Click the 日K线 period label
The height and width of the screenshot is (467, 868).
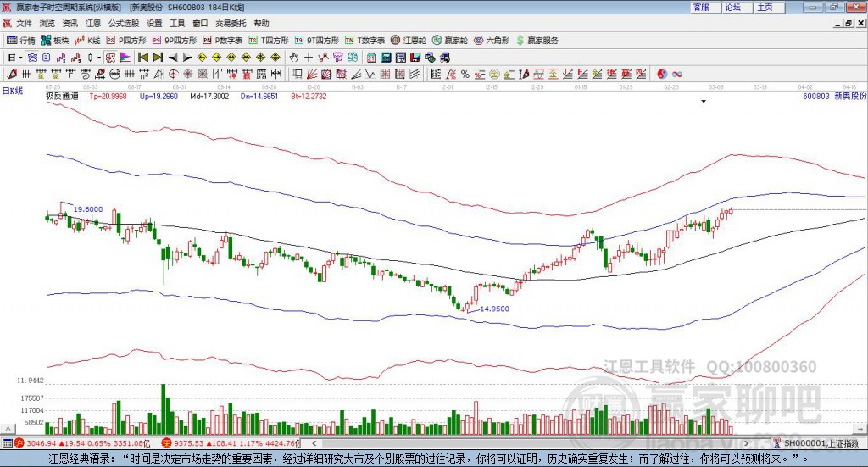coord(12,92)
